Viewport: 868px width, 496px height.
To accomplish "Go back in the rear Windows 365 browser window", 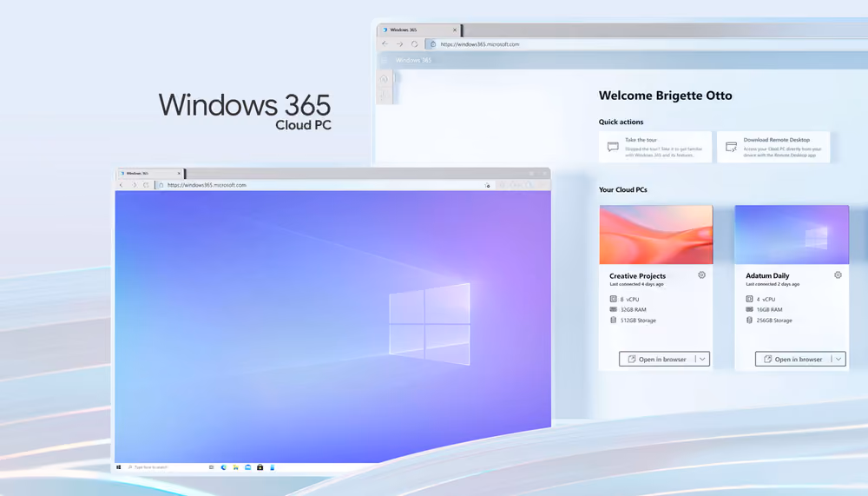I will 385,43.
